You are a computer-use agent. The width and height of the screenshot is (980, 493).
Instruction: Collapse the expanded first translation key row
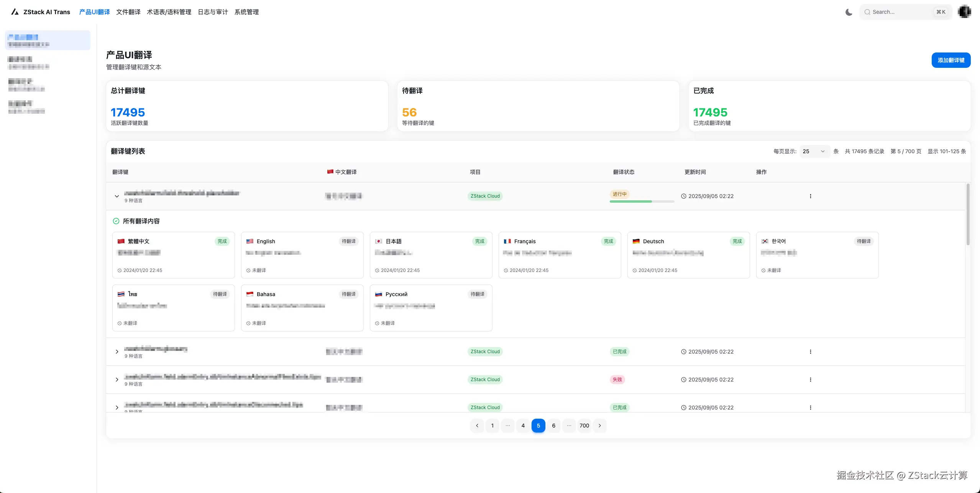tap(117, 196)
